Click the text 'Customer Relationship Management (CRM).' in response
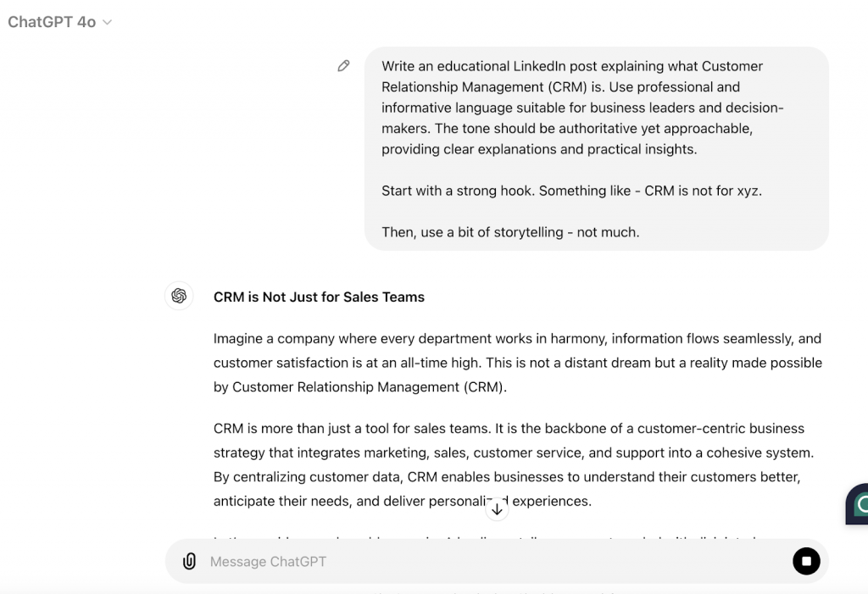This screenshot has height=594, width=868. pos(370,387)
